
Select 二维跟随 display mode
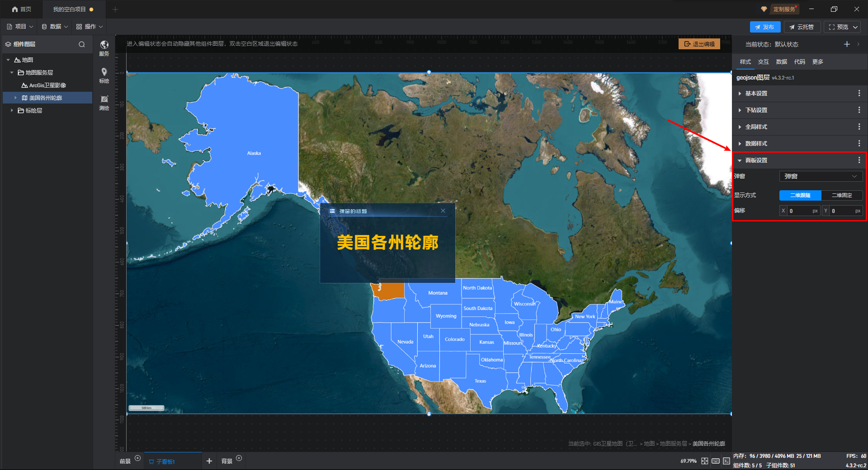(x=800, y=195)
